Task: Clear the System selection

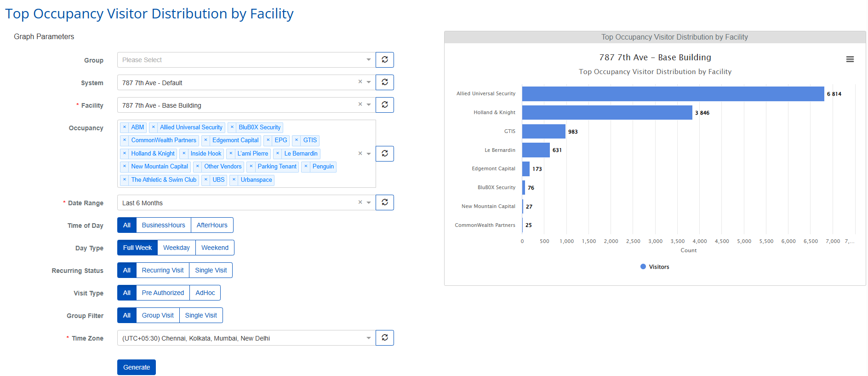Action: tap(360, 82)
